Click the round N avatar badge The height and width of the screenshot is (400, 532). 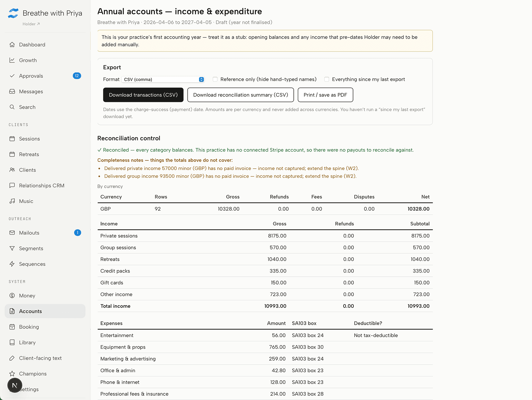[15, 385]
